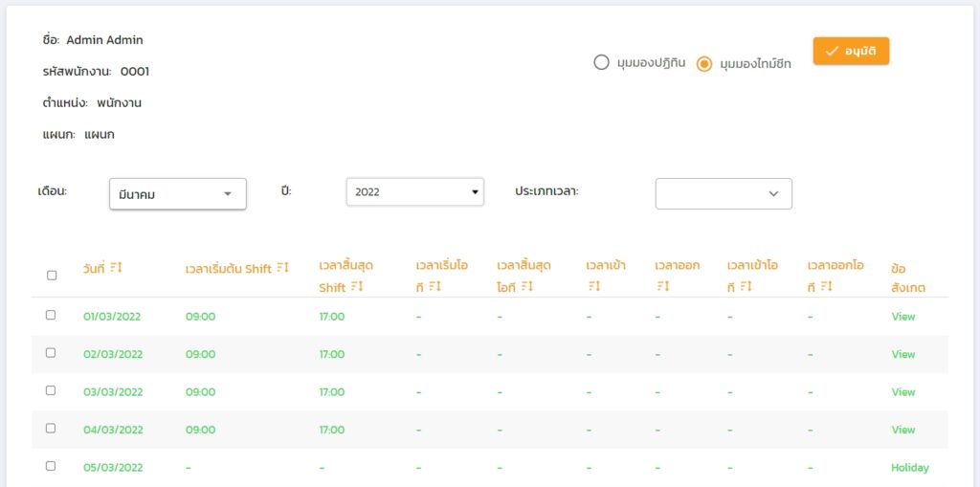Select the มุมมองปฏิทin calendar view radio
The height and width of the screenshot is (487, 980).
tap(601, 62)
